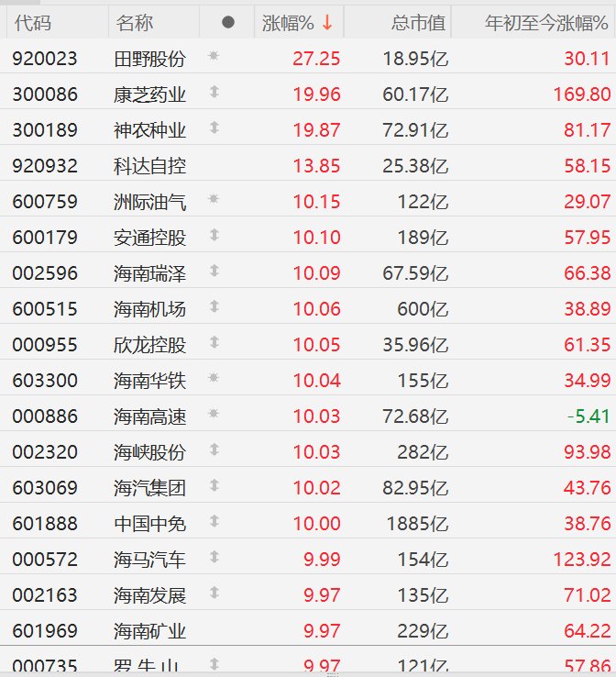Open stock name 安通控股
This screenshot has height=677, width=616.
(x=149, y=238)
